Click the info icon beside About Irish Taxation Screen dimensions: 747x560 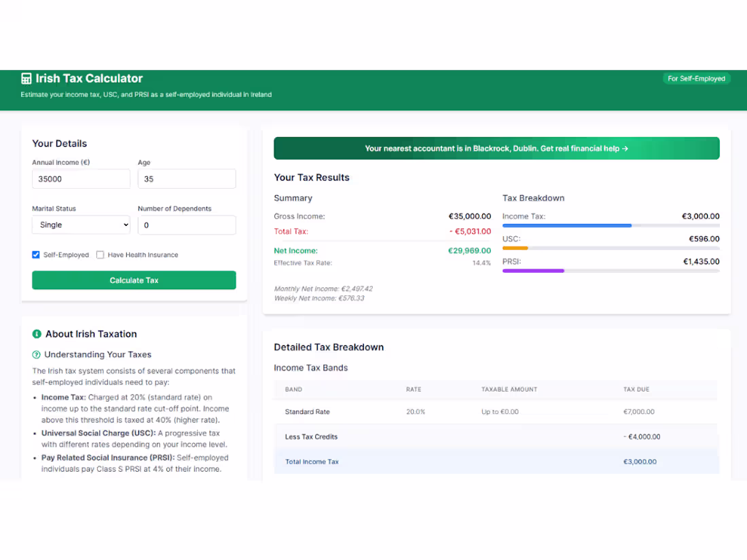tap(36, 333)
